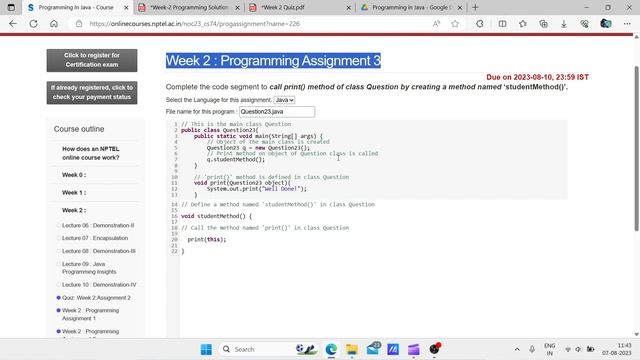
Task: Switch to Programming In Java Course tab
Action: pyautogui.click(x=76, y=7)
